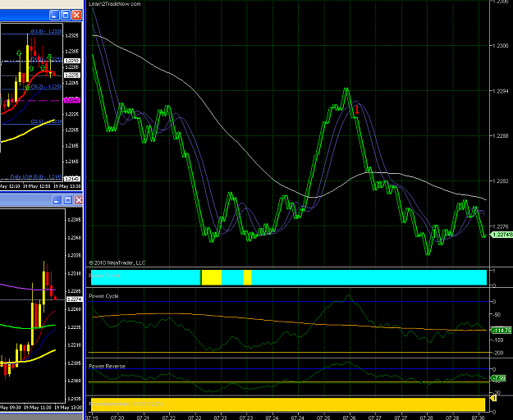Click the green arrow beside the 38.2 Fibonacci label

click(x=27, y=87)
